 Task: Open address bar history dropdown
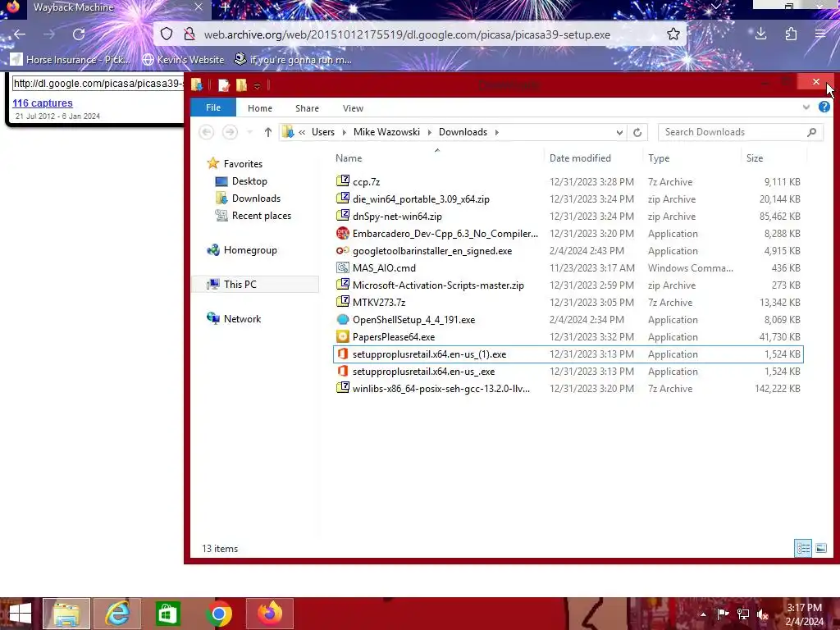point(619,132)
